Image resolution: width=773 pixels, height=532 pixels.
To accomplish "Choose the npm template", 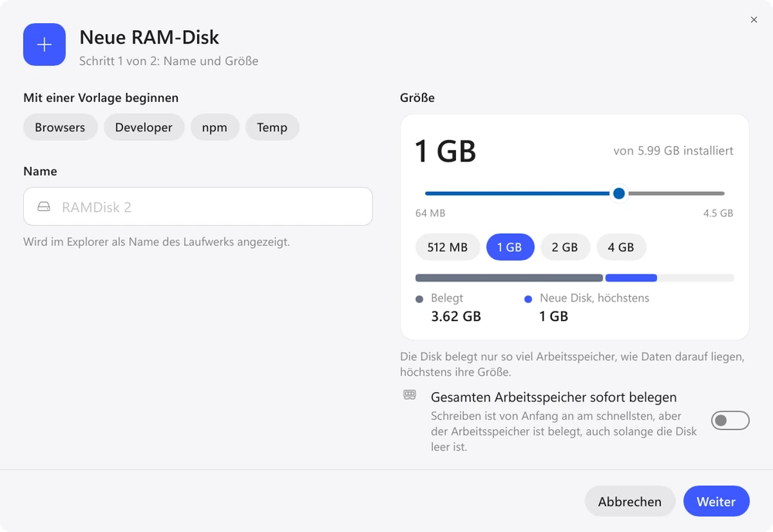I will (214, 128).
